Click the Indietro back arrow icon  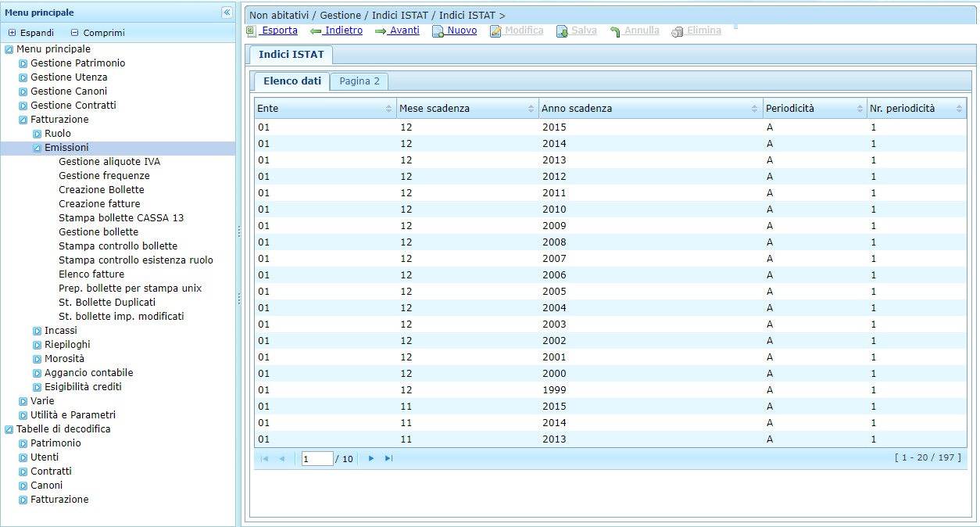(316, 31)
